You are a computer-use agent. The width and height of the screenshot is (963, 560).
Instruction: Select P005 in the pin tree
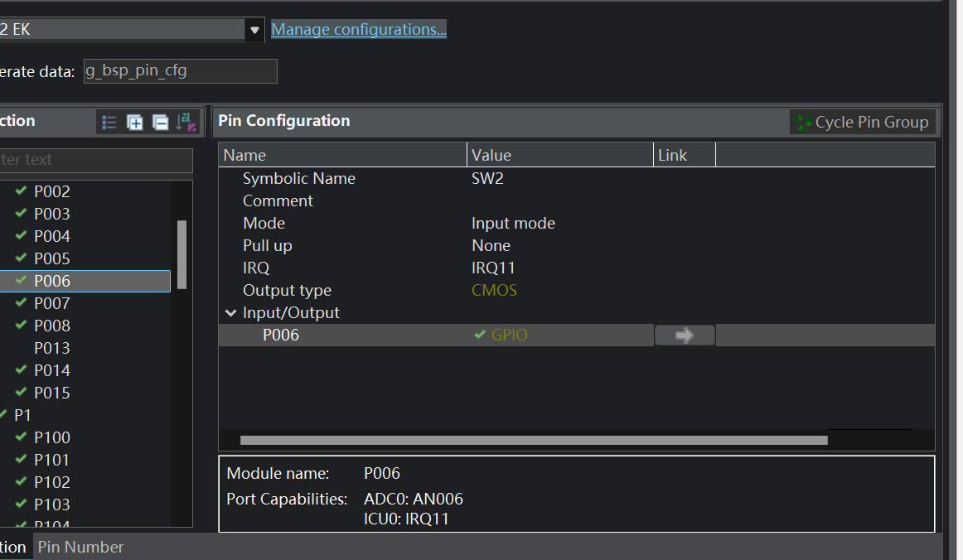coord(52,258)
